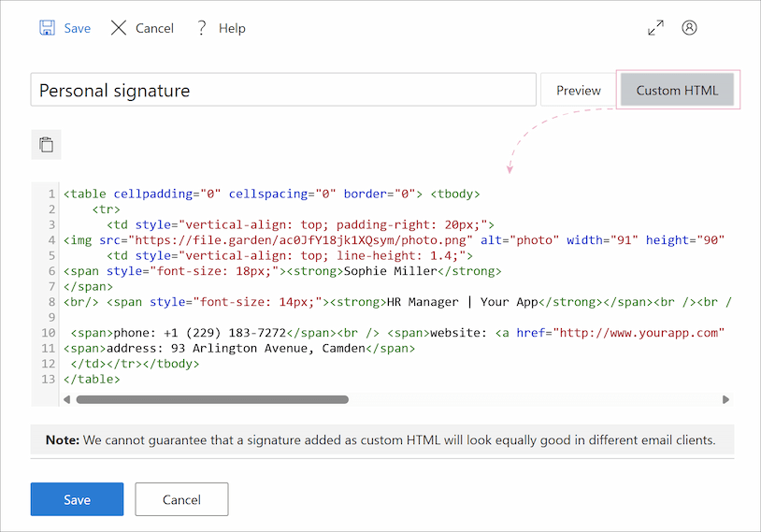Click the opening <table cellpadding code line

[x=272, y=194]
